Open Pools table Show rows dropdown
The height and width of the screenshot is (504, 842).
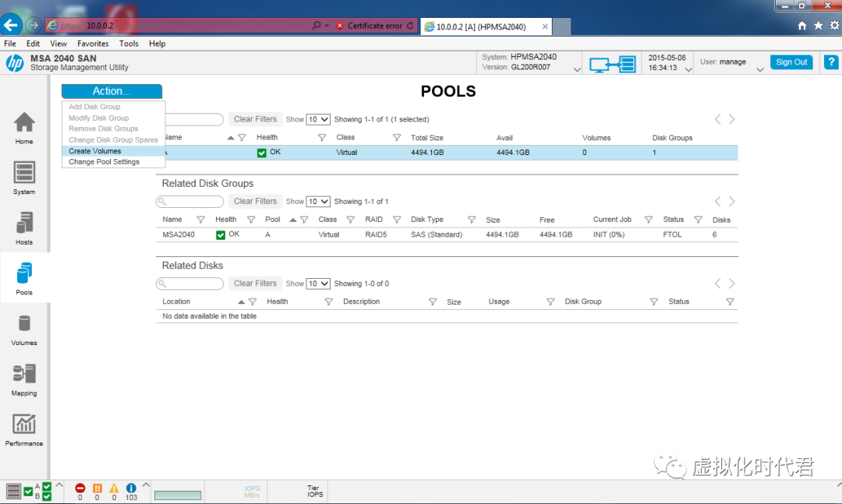coord(318,119)
